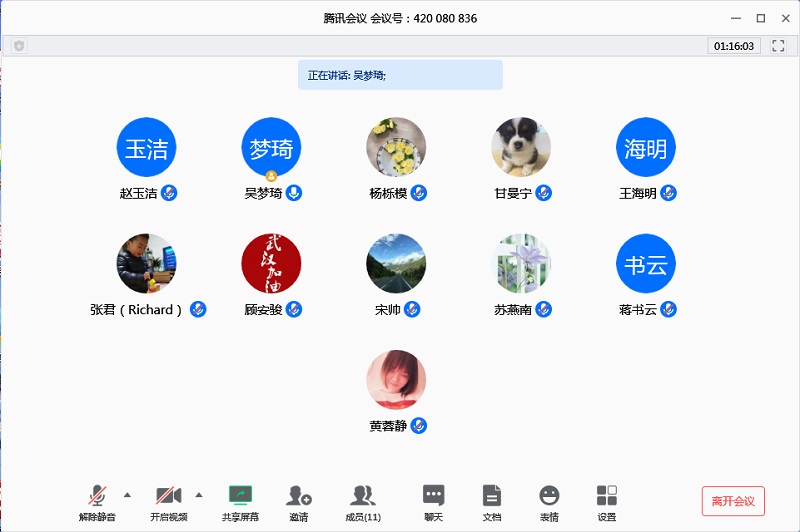Enter full screen with the expand icon
This screenshot has height=532, width=800.
(778, 46)
